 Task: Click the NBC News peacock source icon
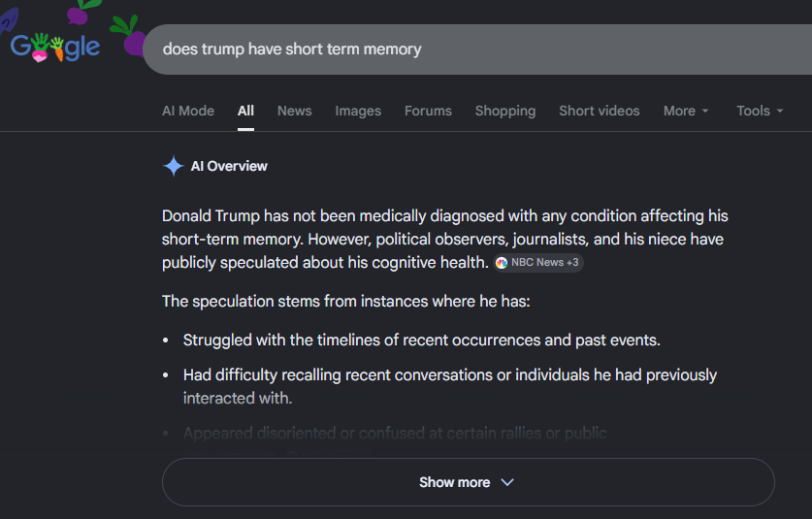(x=502, y=263)
